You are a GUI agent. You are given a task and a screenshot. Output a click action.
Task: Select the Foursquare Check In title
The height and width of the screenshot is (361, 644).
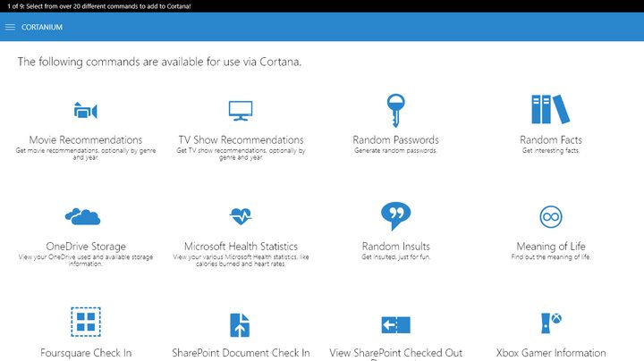[86, 353]
